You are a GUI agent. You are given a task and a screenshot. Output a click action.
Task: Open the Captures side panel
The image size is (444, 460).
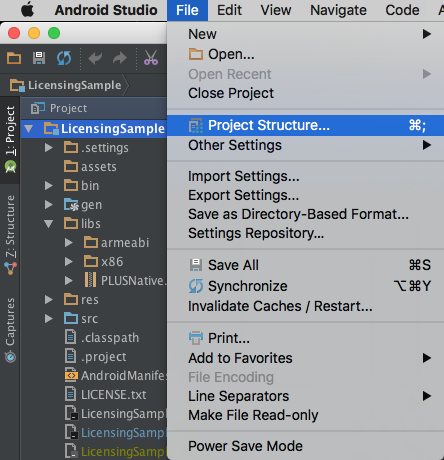pyautogui.click(x=10, y=329)
